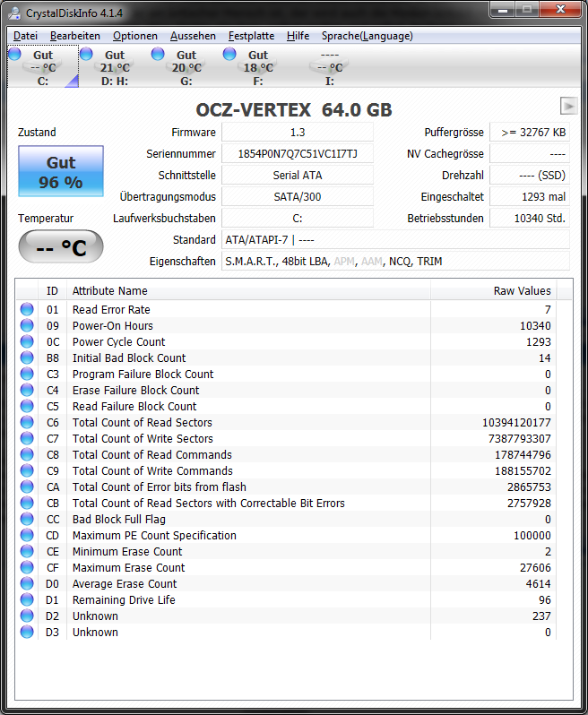Click the status icon for Read Failure Block Count
Image resolution: width=588 pixels, height=715 pixels.
(x=27, y=406)
